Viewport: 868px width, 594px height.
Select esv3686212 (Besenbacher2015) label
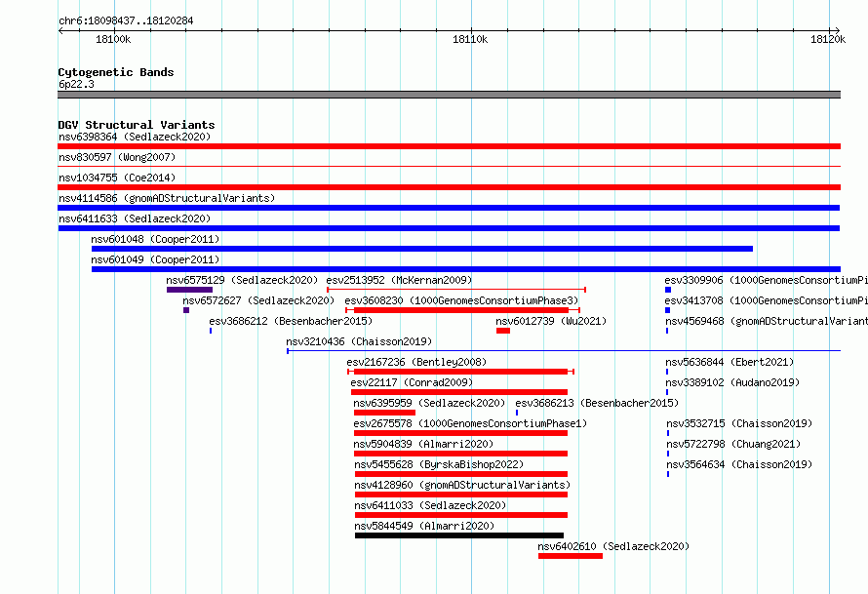(291, 321)
